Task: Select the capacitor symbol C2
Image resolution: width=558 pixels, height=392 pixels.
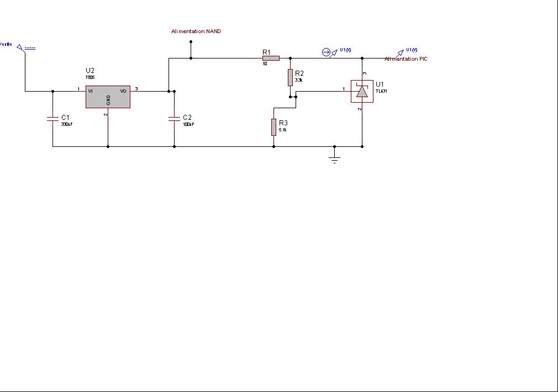Action: pyautogui.click(x=175, y=119)
